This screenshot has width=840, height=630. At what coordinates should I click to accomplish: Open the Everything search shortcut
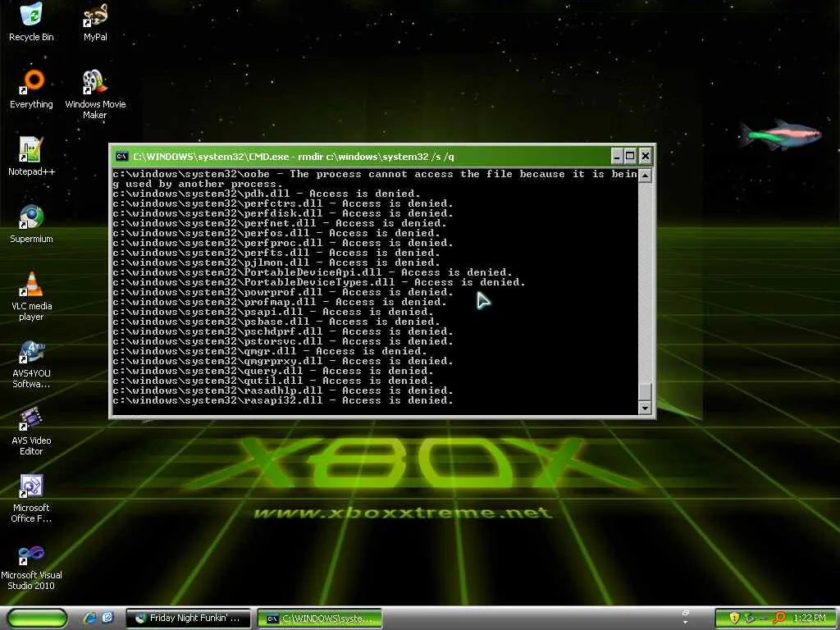(x=31, y=89)
